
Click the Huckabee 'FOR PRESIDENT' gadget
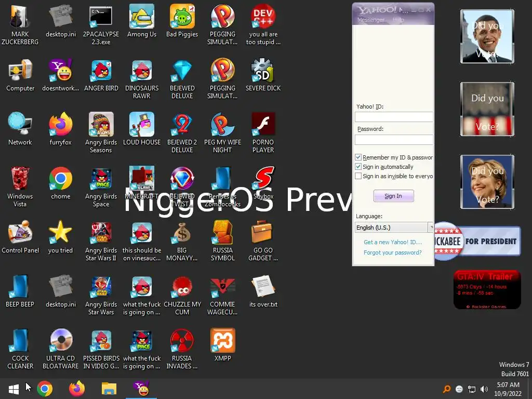pyautogui.click(x=478, y=241)
